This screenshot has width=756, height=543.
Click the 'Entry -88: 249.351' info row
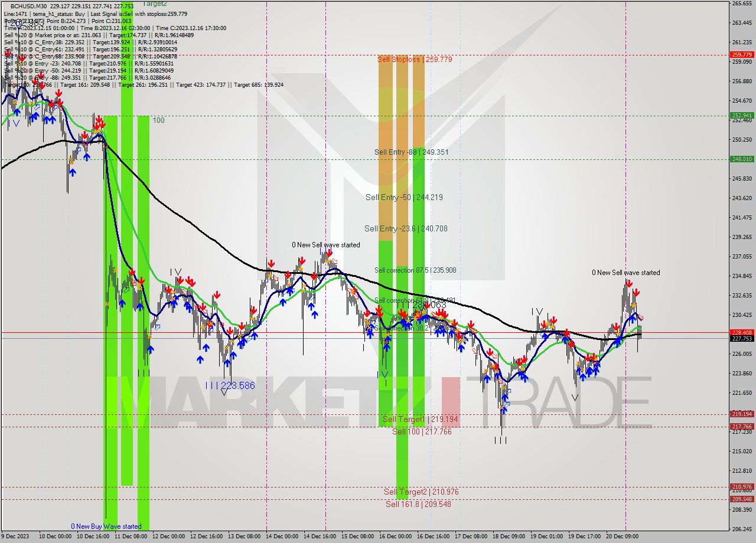point(86,77)
